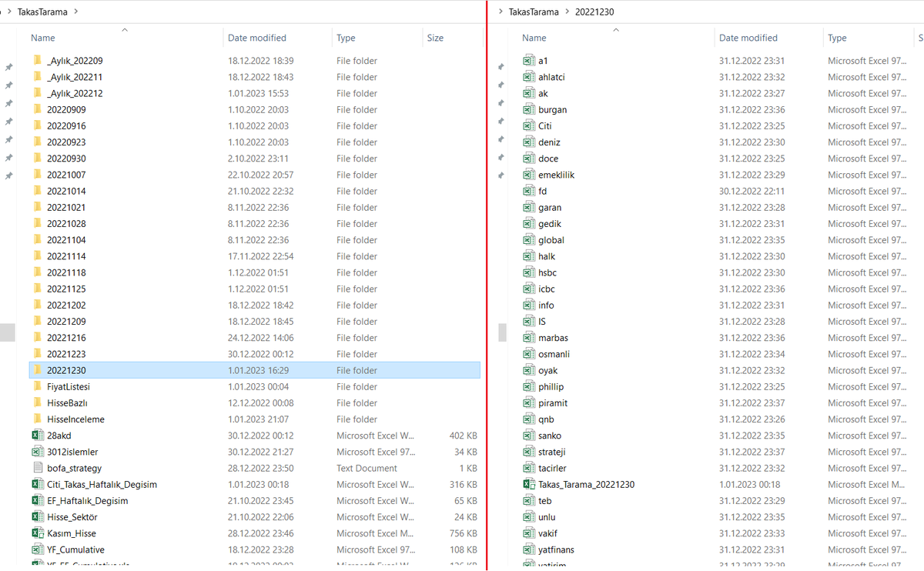The width and height of the screenshot is (924, 571).
Task: Expand the chevron after TakasTarama in left breadcrumb
Action: [x=76, y=12]
